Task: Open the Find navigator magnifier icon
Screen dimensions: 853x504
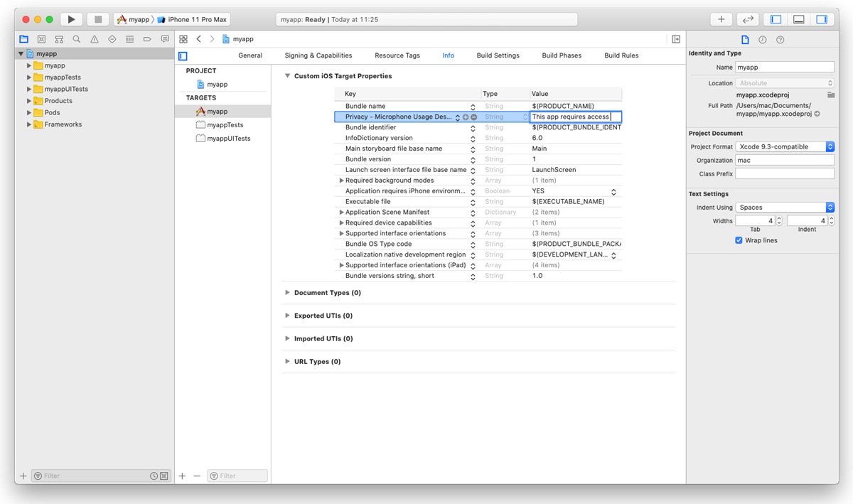Action: click(76, 39)
